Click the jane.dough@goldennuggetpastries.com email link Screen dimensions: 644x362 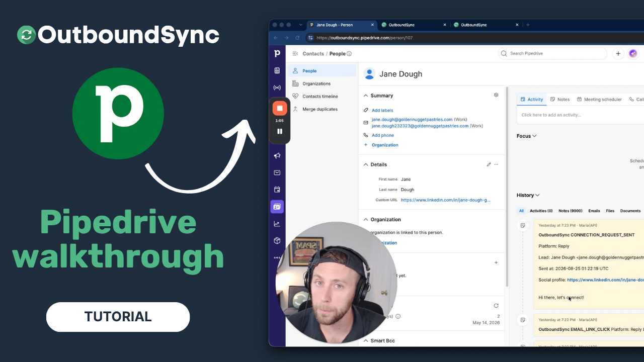pos(412,119)
